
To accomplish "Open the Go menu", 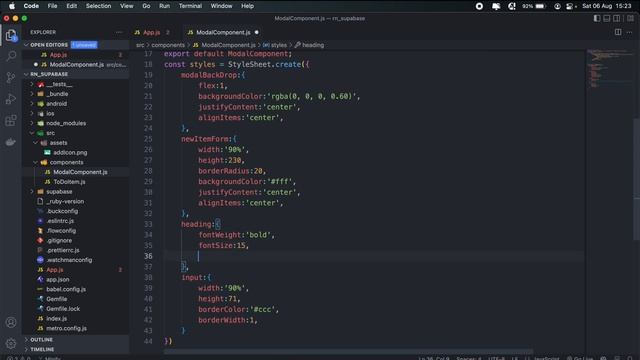I will pyautogui.click(x=146, y=6).
